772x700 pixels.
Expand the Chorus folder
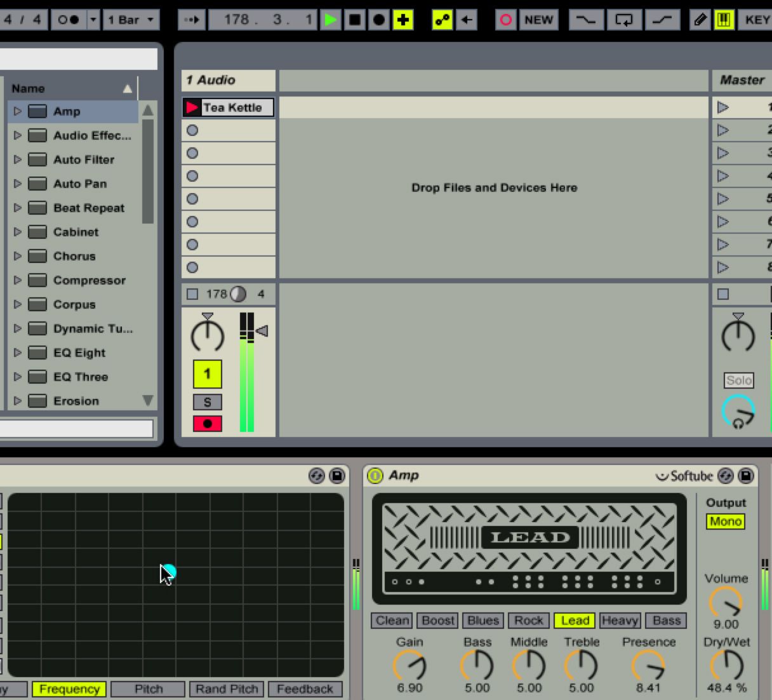click(18, 256)
